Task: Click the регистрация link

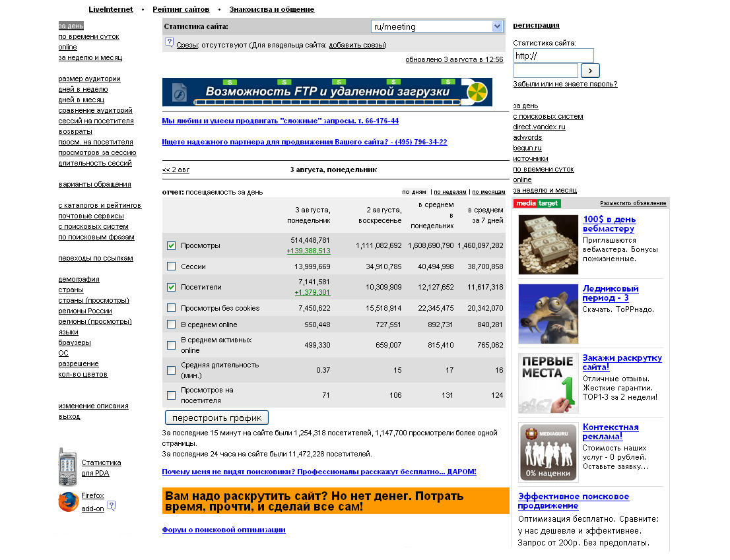Action: (x=536, y=25)
